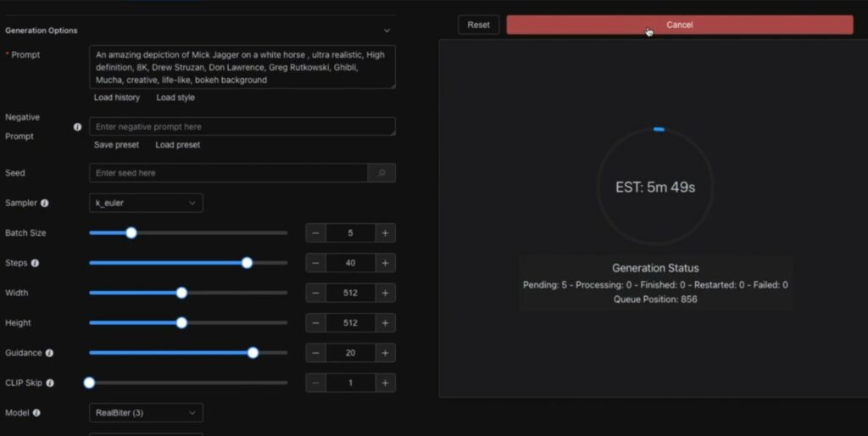Click the Height slider handle
This screenshot has width=868, height=436.
181,323
